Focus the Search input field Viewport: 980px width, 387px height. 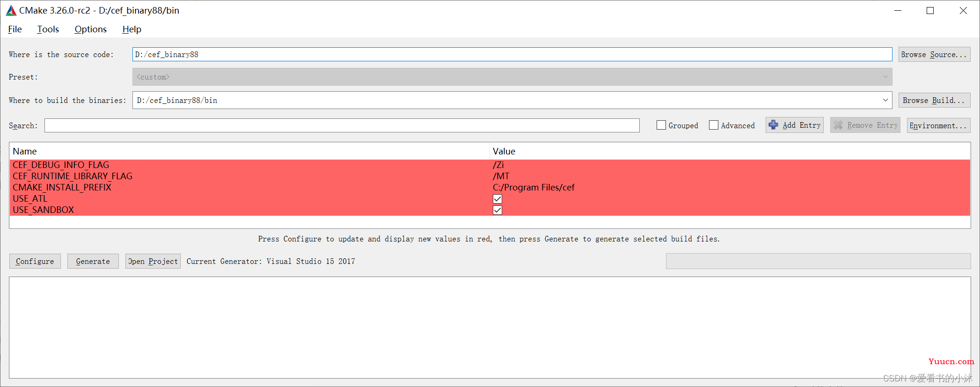tap(342, 125)
